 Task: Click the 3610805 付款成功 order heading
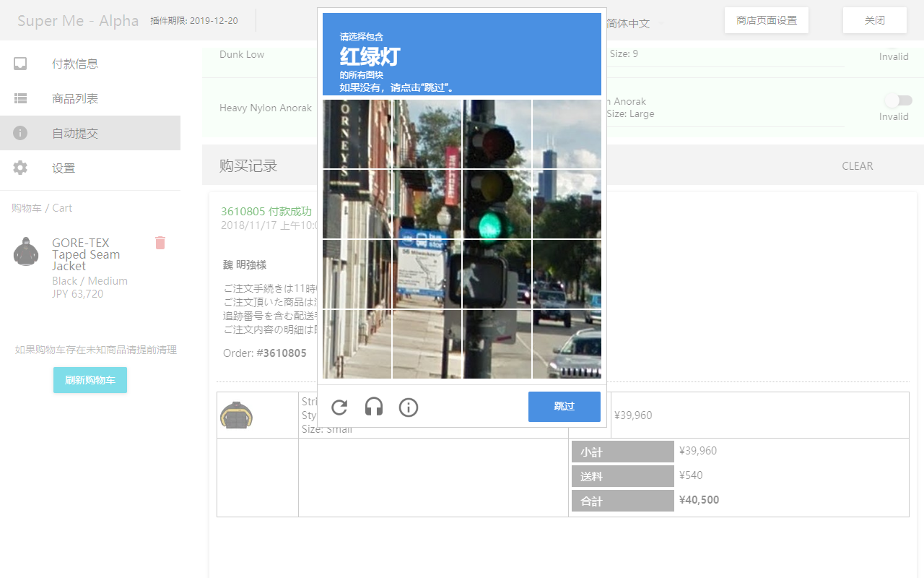click(x=266, y=211)
